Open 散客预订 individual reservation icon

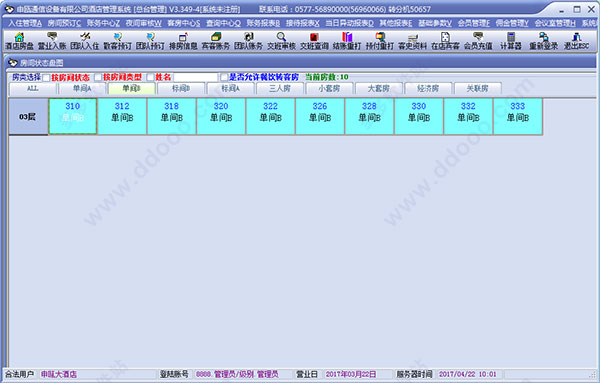[x=117, y=41]
